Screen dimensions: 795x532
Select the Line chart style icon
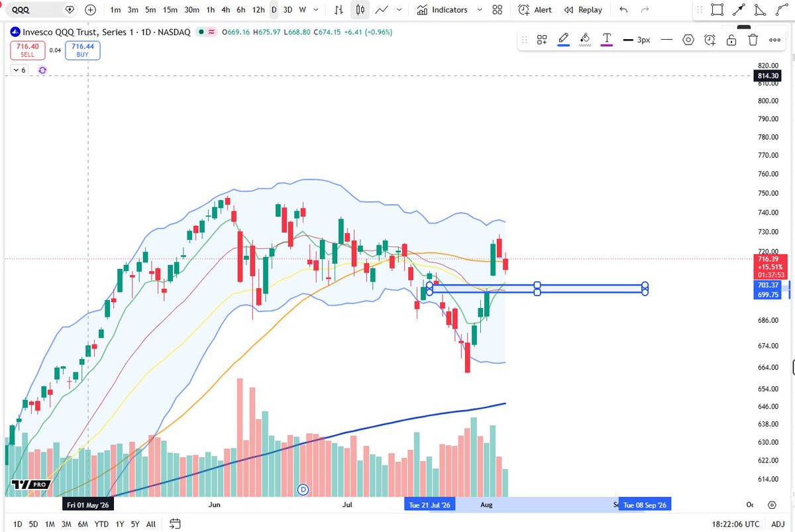[382, 10]
